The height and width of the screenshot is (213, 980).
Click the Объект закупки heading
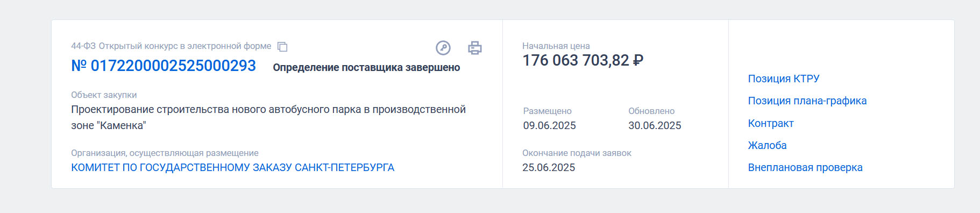click(104, 95)
